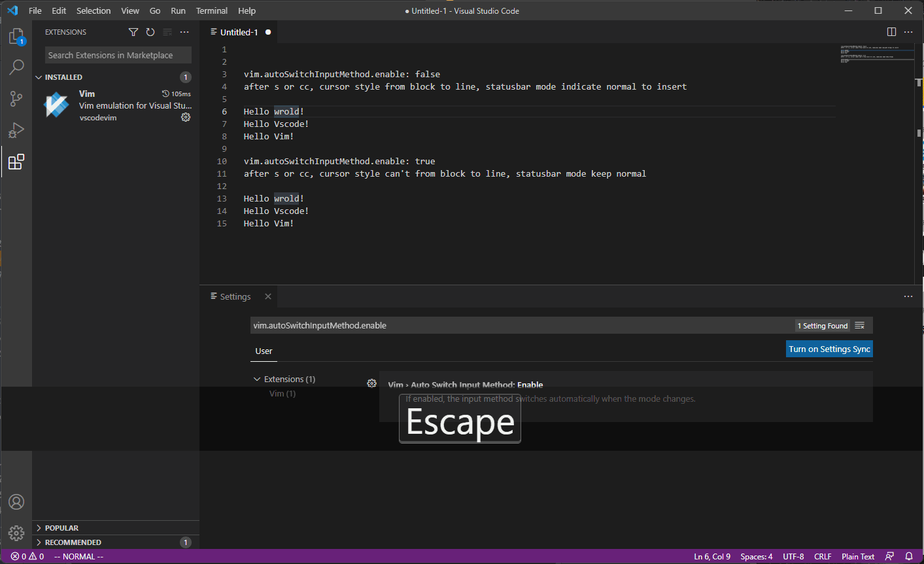Split the editor using top-right icon
Screen dimensions: 924x564
891,31
